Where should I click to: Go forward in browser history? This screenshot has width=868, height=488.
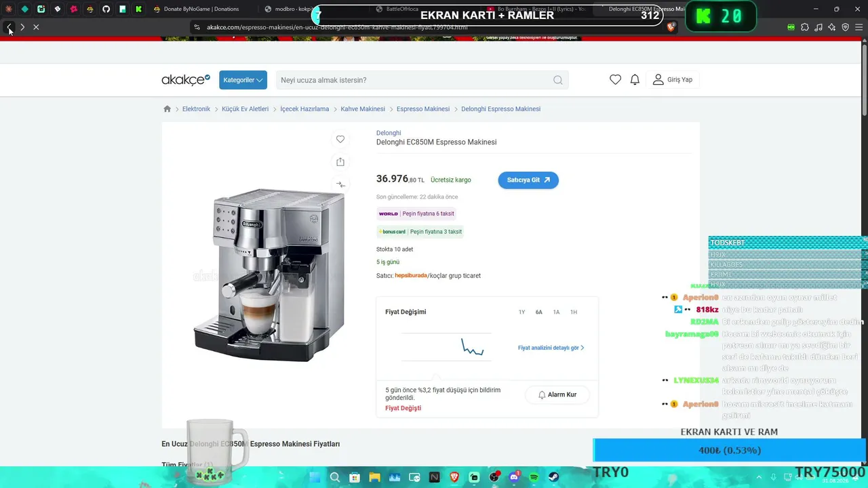point(22,27)
